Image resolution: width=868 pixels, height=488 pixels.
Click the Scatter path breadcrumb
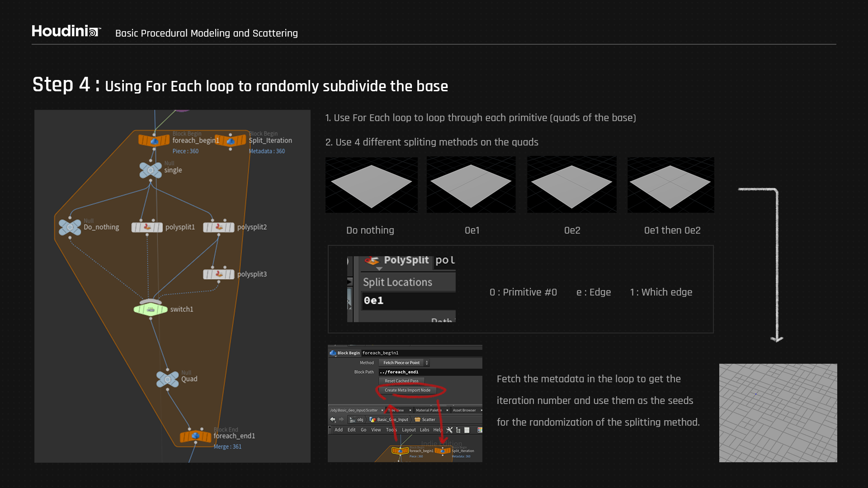pos(425,419)
